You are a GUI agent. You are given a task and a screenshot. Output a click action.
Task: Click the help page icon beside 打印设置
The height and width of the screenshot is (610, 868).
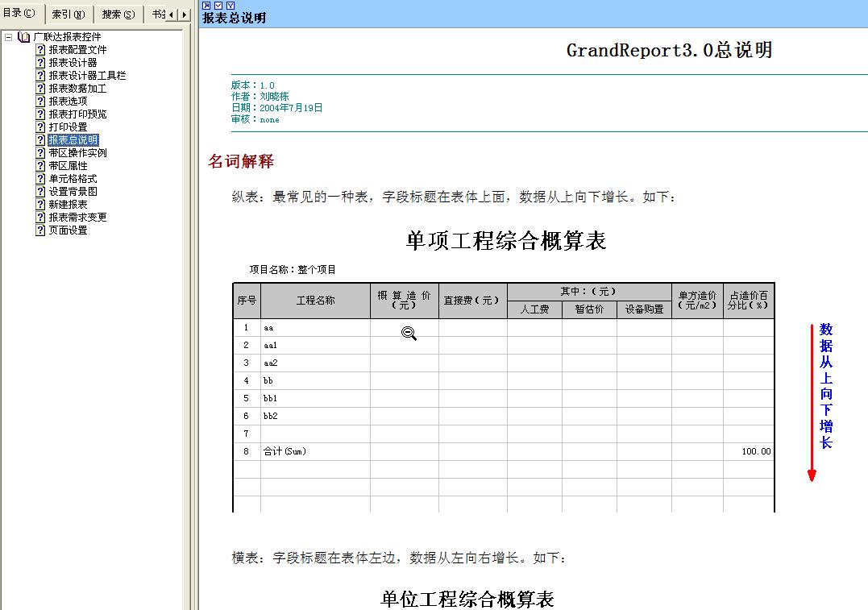pyautogui.click(x=40, y=127)
